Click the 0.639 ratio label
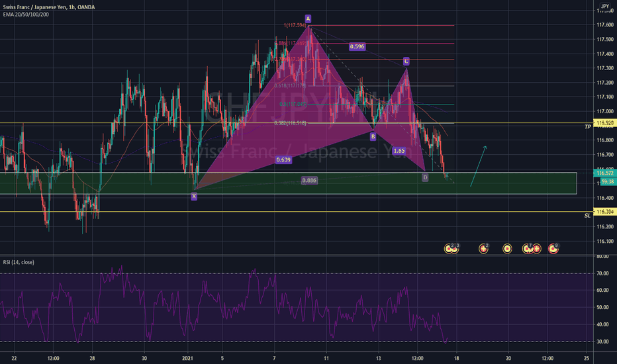The width and height of the screenshot is (617, 364). (x=283, y=159)
